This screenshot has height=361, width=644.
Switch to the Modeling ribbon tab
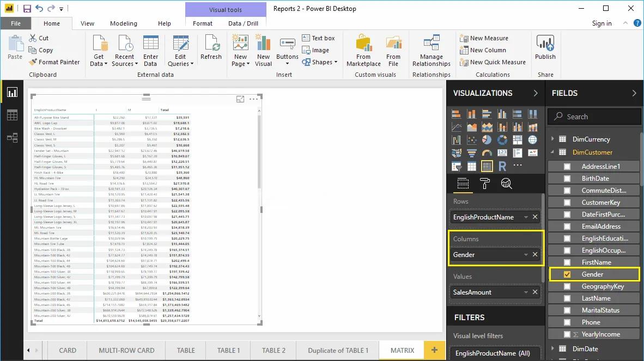coord(123,23)
